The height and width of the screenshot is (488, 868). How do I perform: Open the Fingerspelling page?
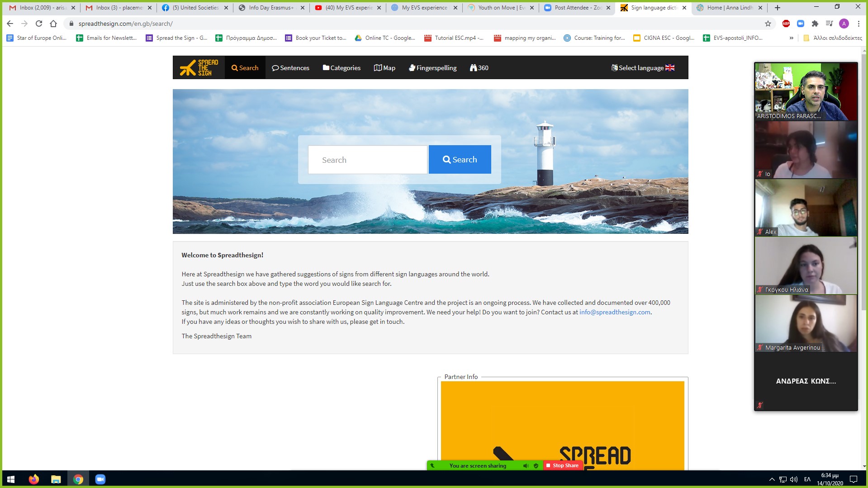(x=432, y=68)
